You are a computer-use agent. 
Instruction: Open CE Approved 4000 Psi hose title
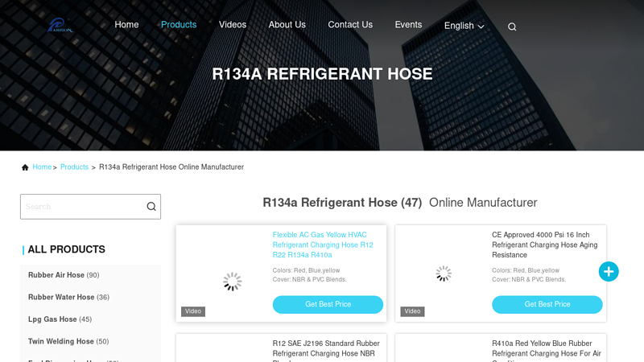pos(545,245)
